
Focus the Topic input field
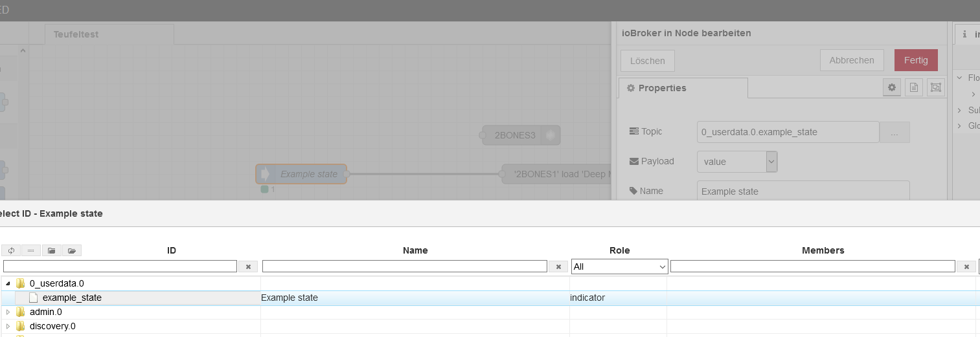(788, 132)
